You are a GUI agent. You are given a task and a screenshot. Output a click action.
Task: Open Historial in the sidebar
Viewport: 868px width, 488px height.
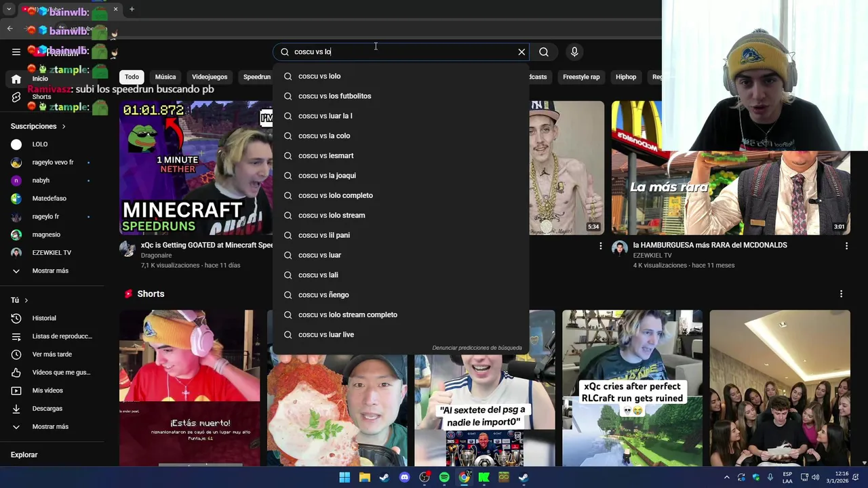pyautogui.click(x=52, y=318)
